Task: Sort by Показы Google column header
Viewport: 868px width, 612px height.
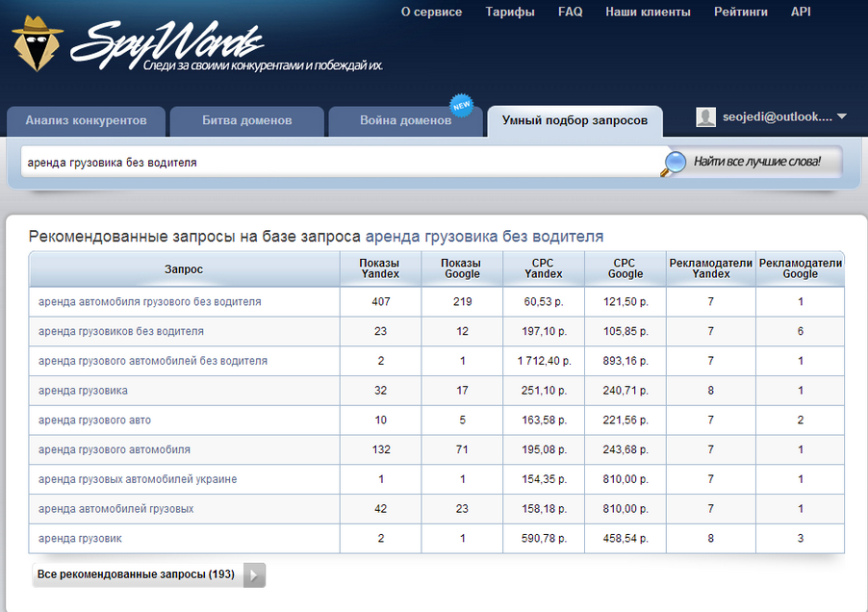Action: [x=462, y=268]
